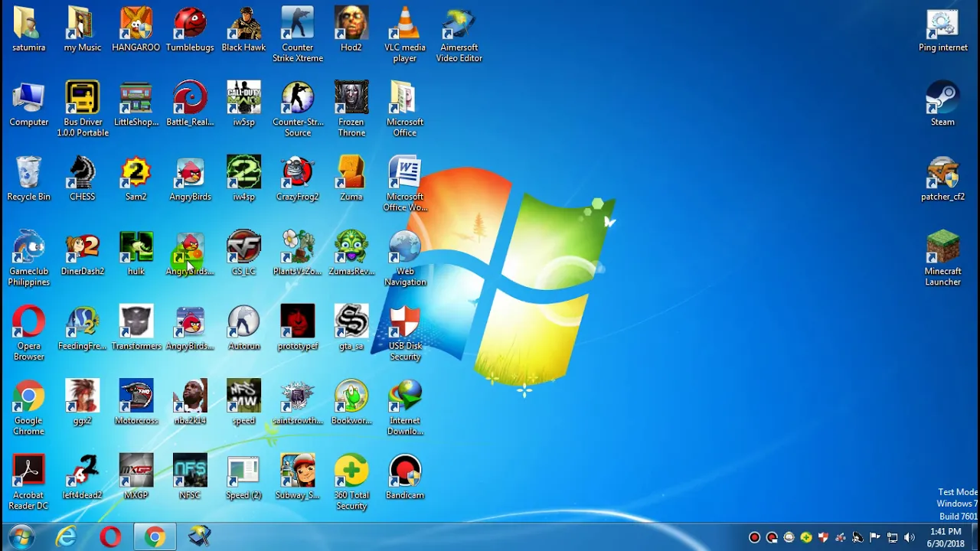Launch Counter Strike Xtreme shortcut

[x=298, y=34]
